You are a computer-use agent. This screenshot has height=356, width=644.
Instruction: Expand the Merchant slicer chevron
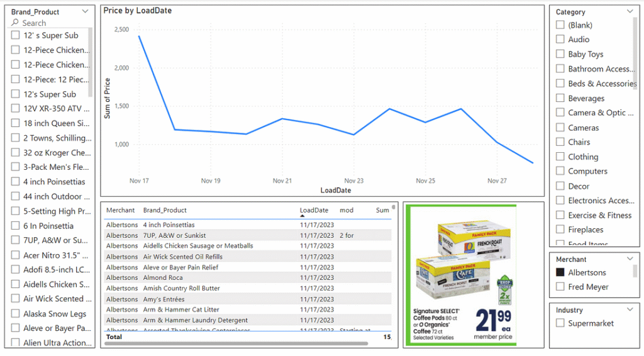[x=630, y=259]
